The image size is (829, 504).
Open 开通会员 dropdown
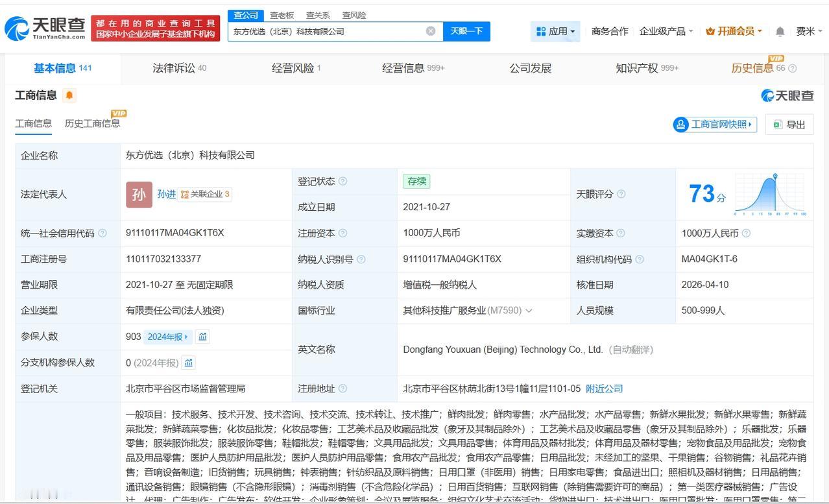tap(734, 31)
